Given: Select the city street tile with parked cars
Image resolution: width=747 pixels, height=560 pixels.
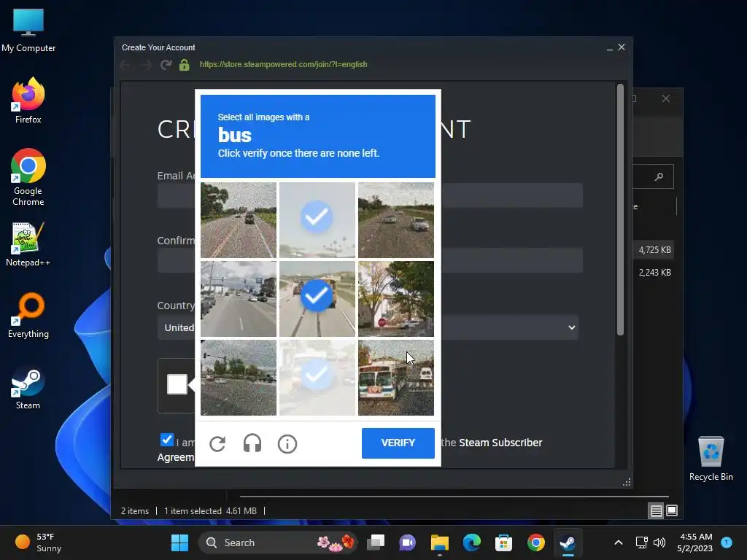Looking at the screenshot, I should tap(239, 298).
